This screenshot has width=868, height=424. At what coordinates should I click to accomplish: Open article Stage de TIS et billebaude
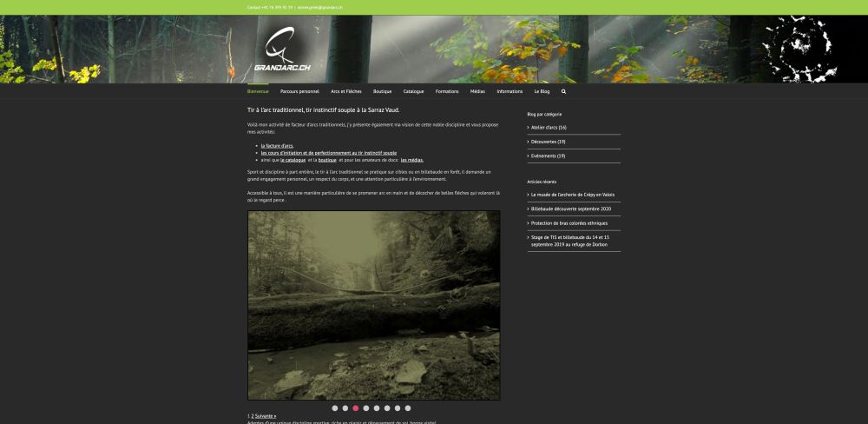(x=570, y=241)
